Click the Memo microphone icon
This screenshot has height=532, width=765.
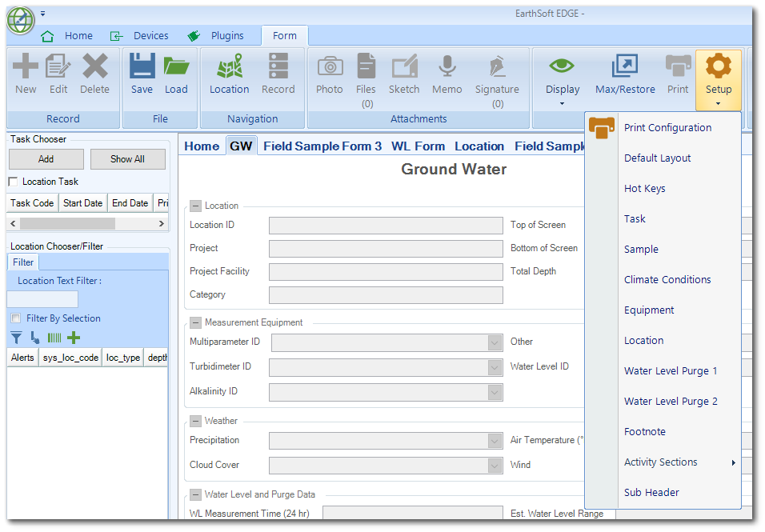447,66
